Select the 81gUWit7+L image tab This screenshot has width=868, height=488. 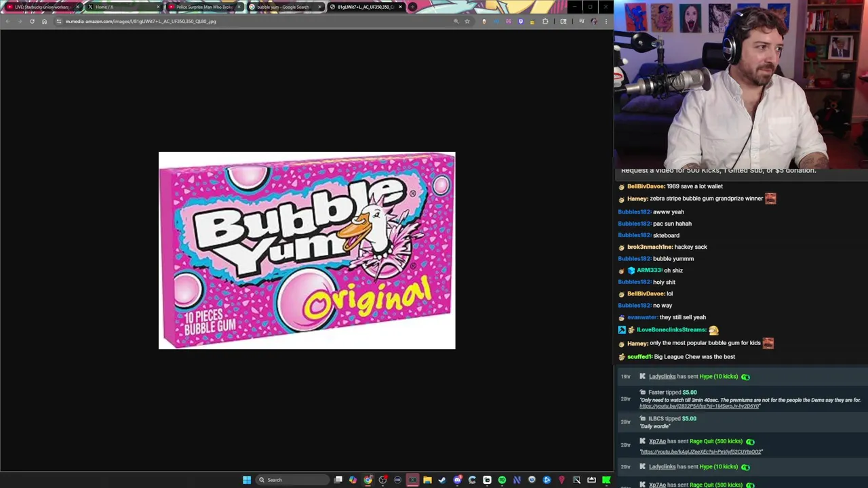point(365,7)
